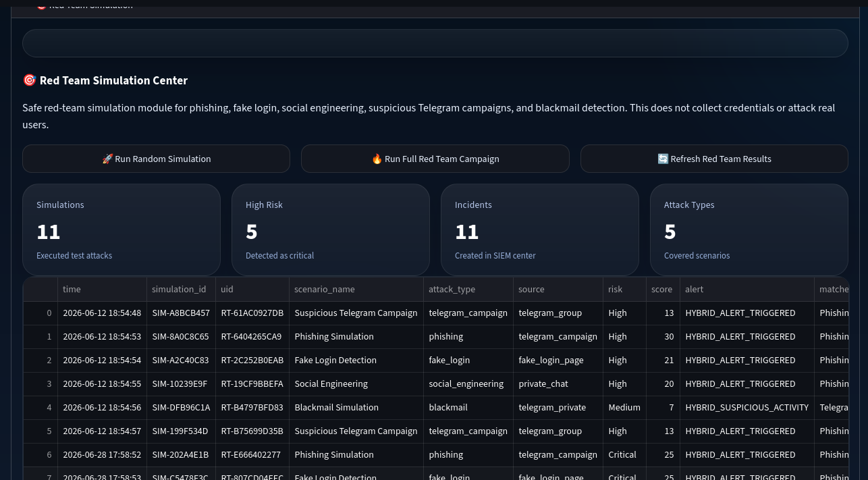Click the Run Random Simulation button
Image resolution: width=868 pixels, height=480 pixels.
156,159
